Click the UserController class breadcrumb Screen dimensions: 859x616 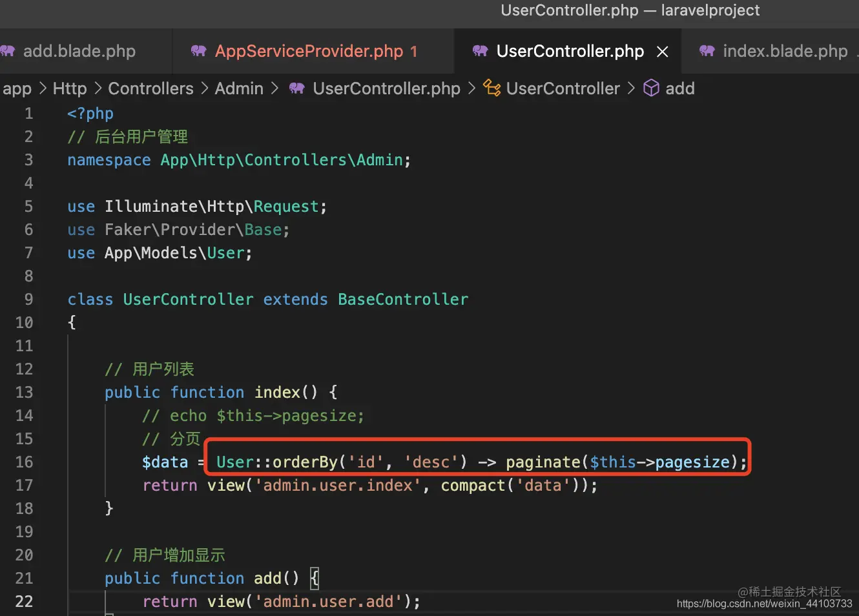[563, 88]
